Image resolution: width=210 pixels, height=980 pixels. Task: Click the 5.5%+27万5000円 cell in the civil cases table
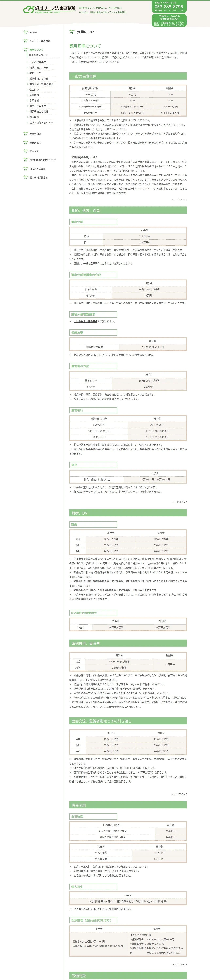click(x=132, y=106)
